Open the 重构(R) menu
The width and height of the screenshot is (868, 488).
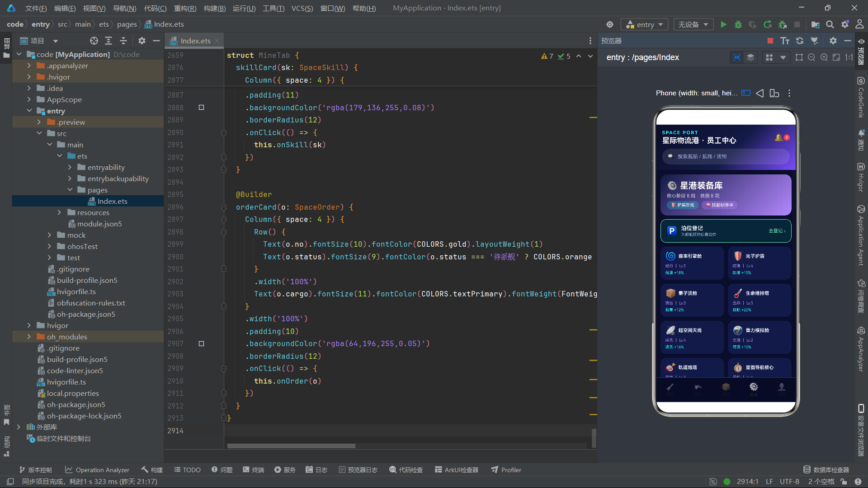(x=185, y=8)
